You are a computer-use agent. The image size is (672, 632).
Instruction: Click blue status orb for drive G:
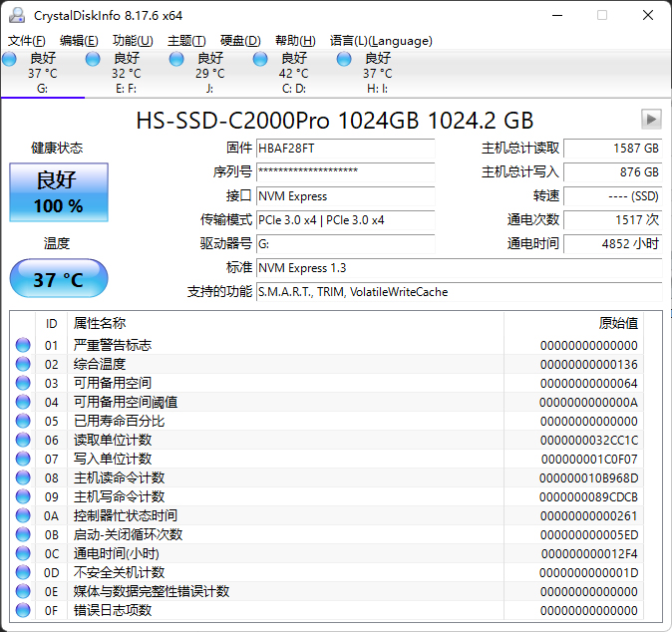pos(9,59)
